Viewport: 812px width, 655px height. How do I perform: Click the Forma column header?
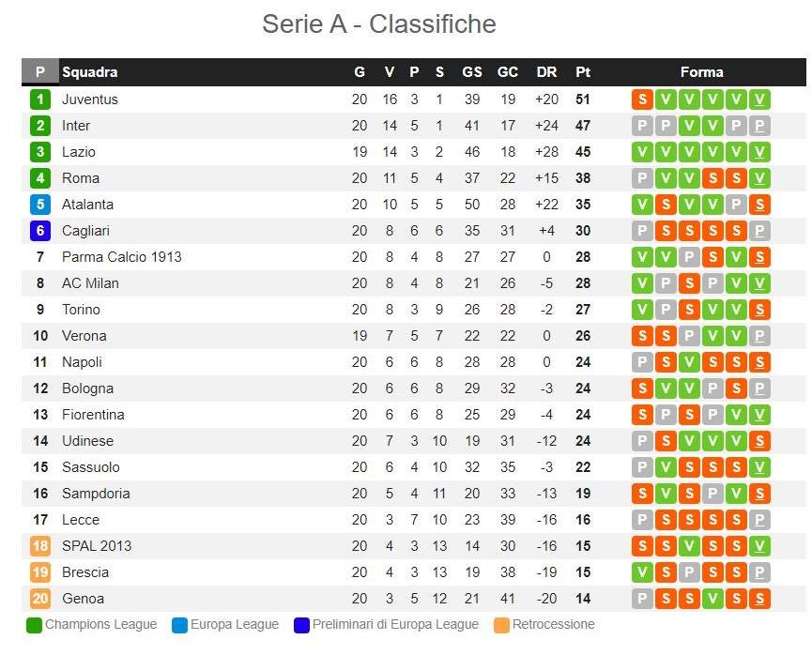pos(701,72)
